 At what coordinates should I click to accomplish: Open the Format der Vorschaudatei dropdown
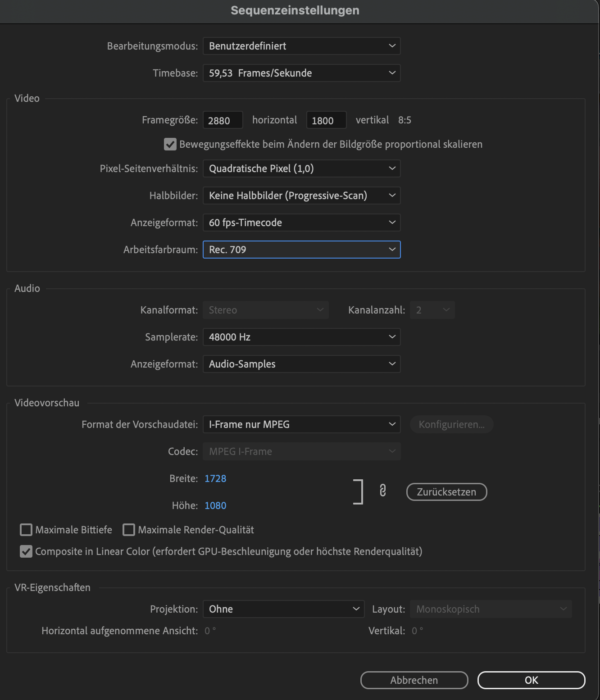coord(301,424)
